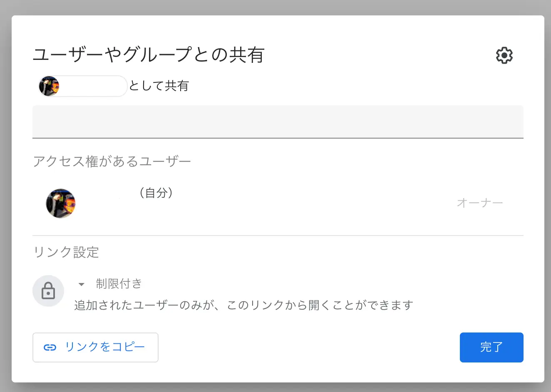
Task: Click the lock icon under リンク設定
Action: [48, 291]
